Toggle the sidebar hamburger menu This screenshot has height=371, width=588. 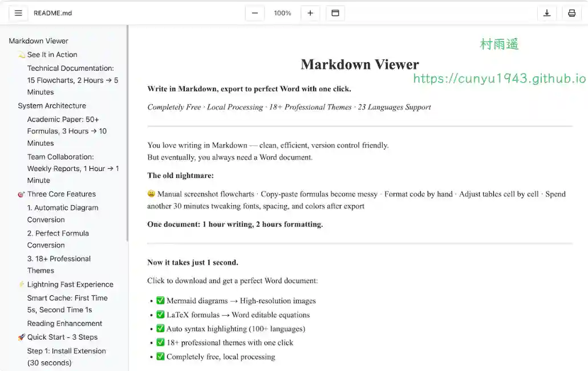pos(18,13)
